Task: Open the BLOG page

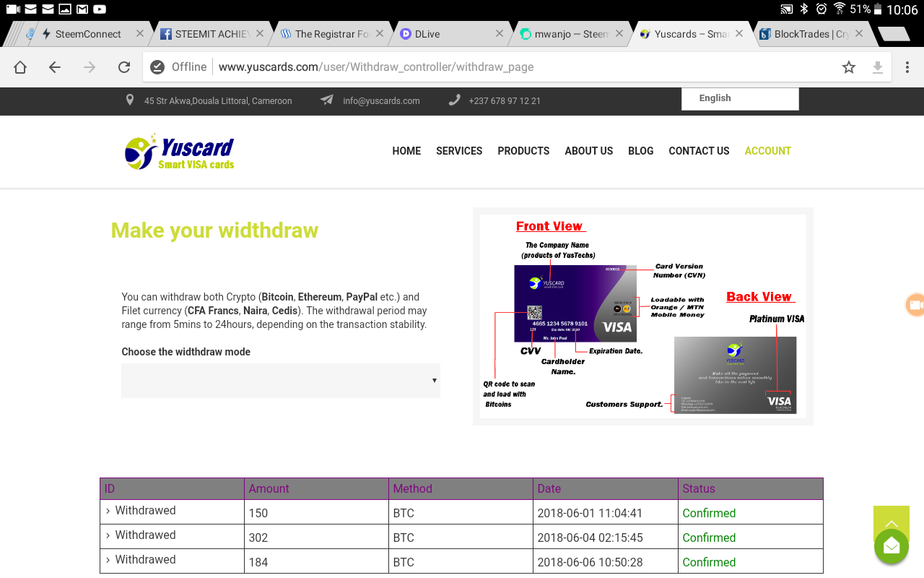Action: point(641,151)
